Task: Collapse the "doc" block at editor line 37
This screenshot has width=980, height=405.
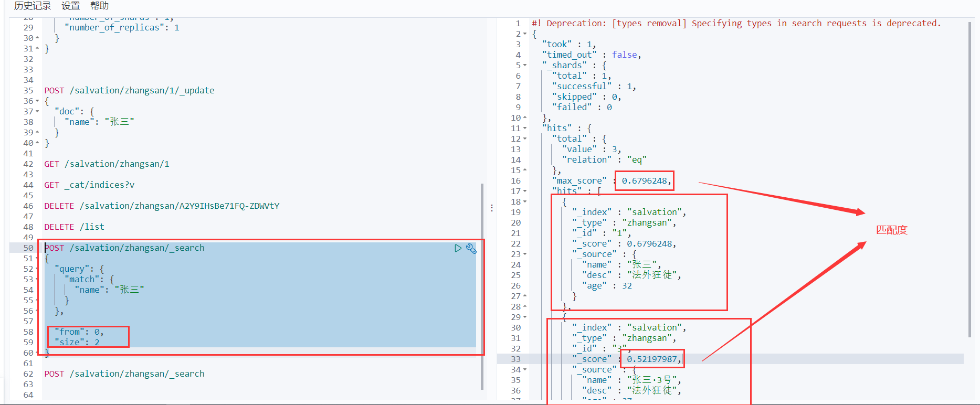Action: pos(37,111)
